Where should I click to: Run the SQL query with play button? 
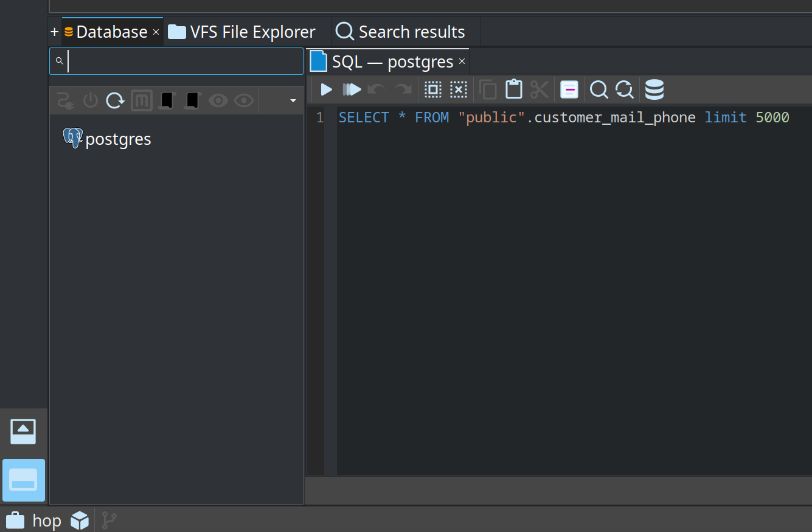pos(326,90)
